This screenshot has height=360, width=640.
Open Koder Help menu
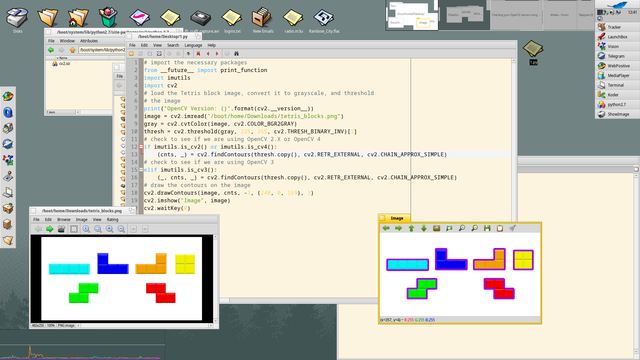tap(211, 45)
